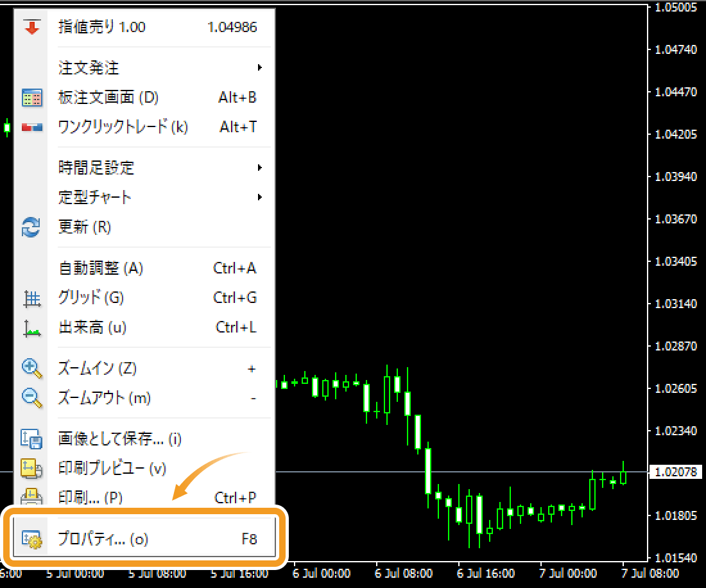Choose 更新 (R) menu entry

click(144, 227)
